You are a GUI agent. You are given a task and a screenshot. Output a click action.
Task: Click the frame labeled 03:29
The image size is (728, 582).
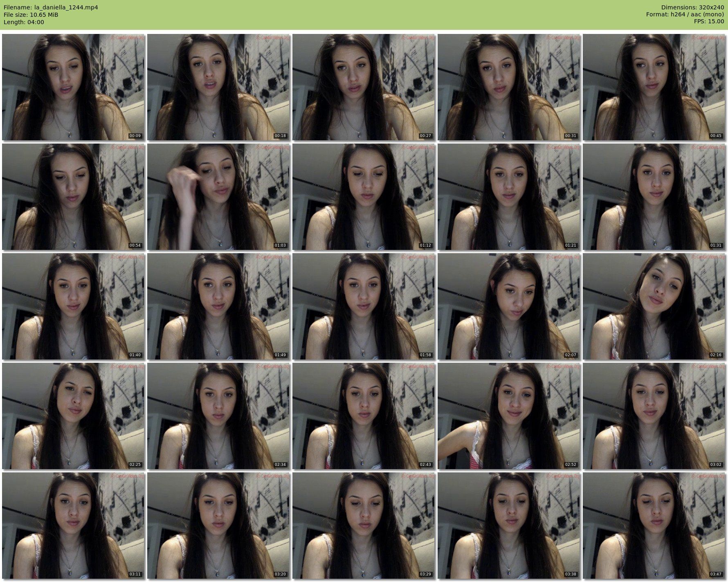pyautogui.click(x=364, y=526)
